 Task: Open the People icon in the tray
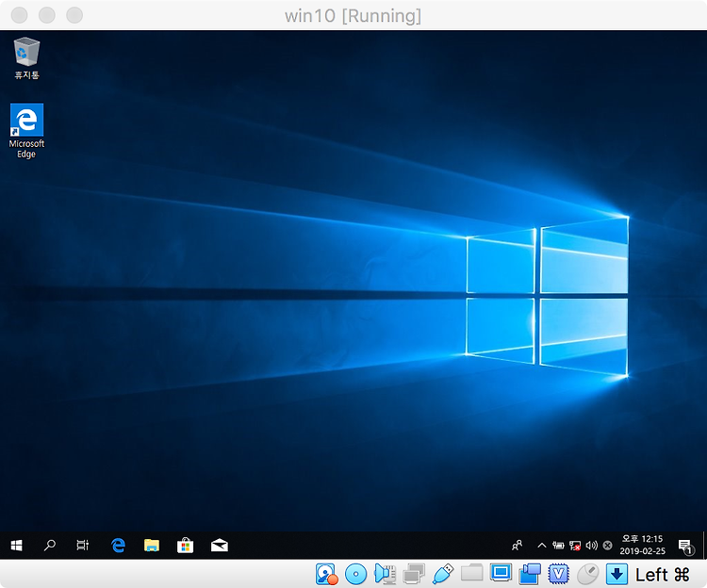(x=518, y=546)
